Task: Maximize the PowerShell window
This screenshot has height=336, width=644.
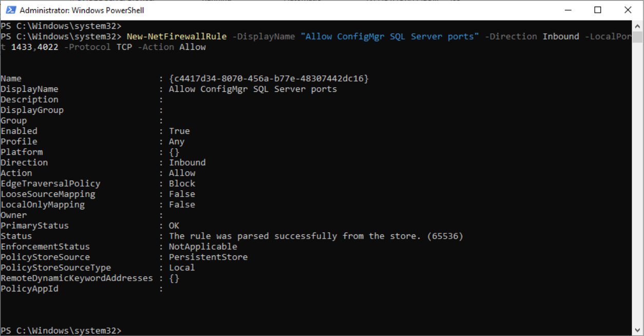Action: 598,10
